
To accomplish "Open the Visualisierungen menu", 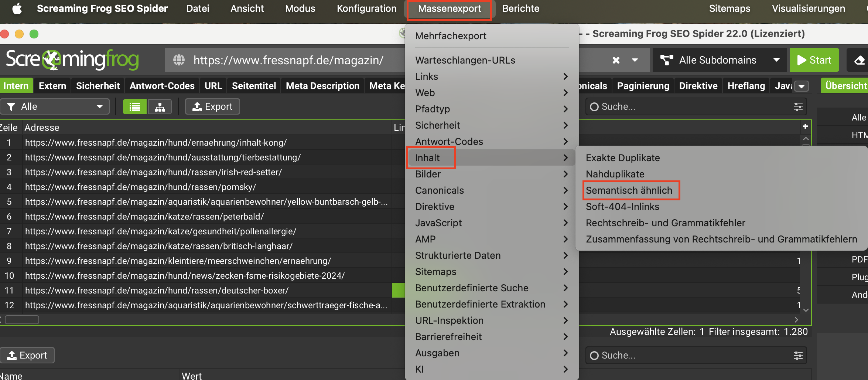I will click(808, 9).
